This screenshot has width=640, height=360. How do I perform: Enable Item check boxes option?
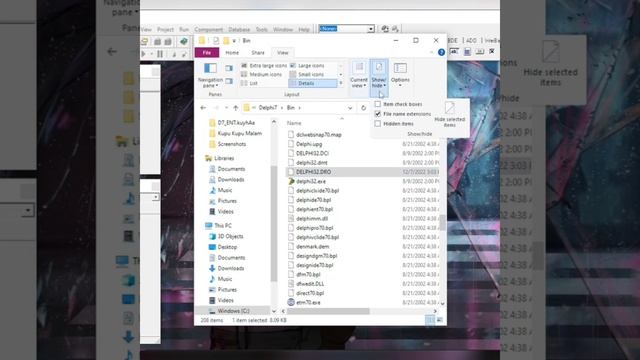point(378,104)
